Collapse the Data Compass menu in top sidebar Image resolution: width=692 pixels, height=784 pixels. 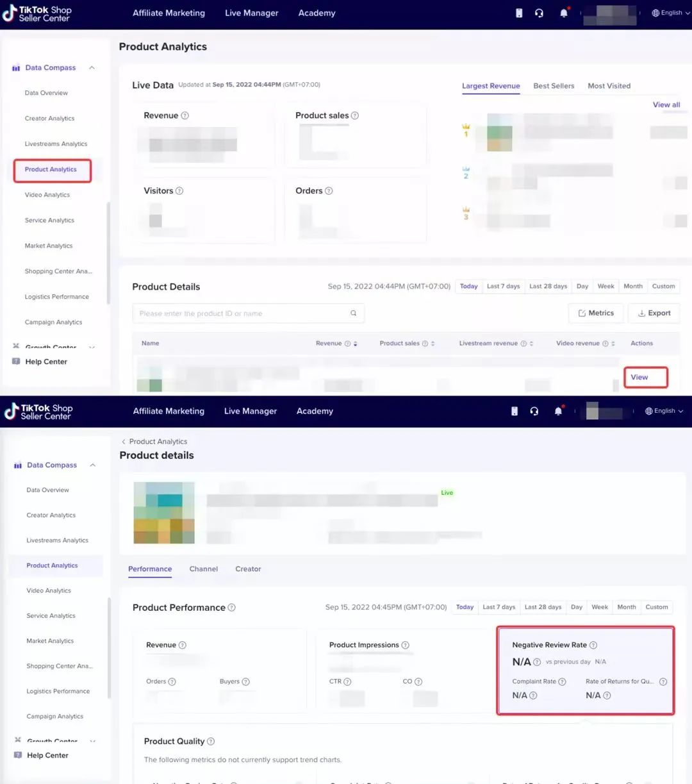(92, 68)
